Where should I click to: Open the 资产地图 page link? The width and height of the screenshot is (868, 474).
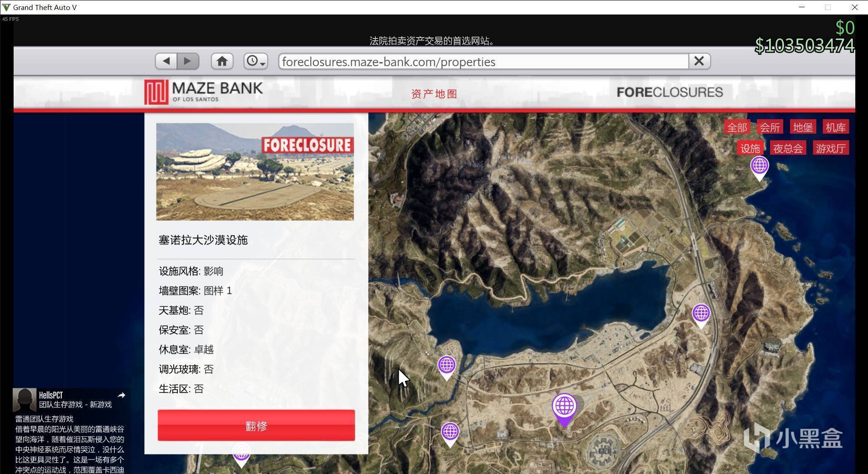click(x=434, y=94)
